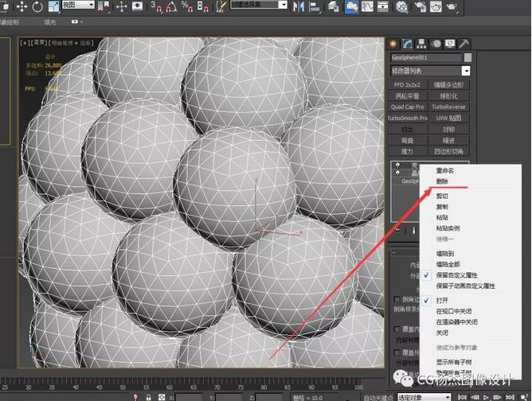Click the UVW 贴图 modifier button

pos(448,118)
